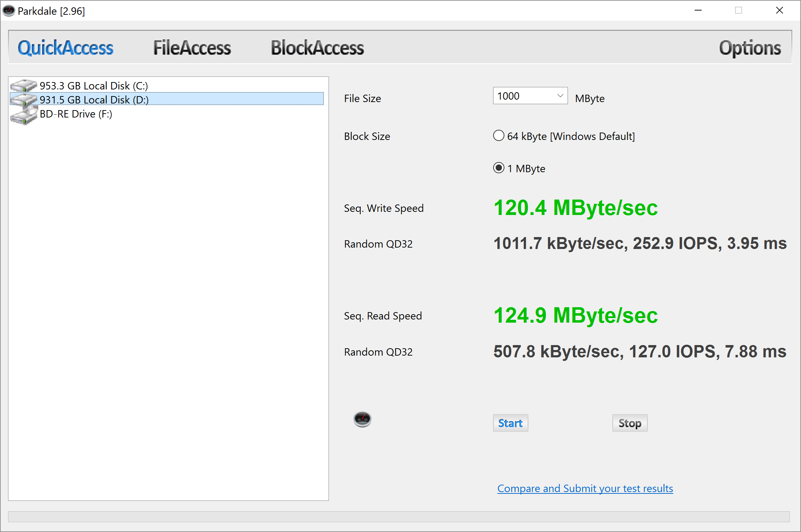Minimize the Parkdale window
The height and width of the screenshot is (532, 801).
coord(698,11)
